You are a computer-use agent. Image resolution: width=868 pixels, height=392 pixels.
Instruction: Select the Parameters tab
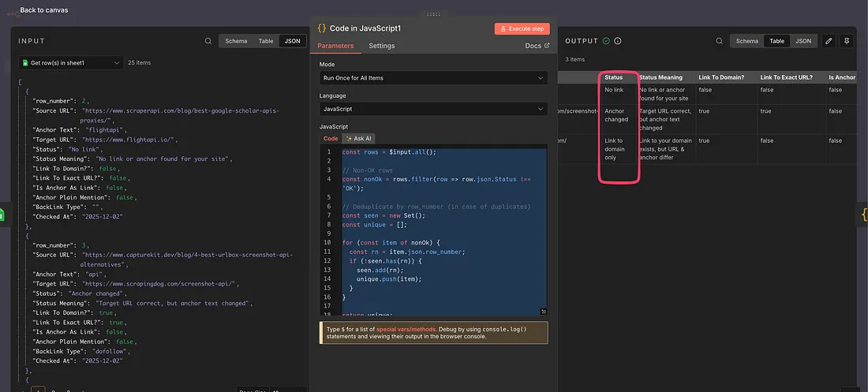click(x=336, y=46)
